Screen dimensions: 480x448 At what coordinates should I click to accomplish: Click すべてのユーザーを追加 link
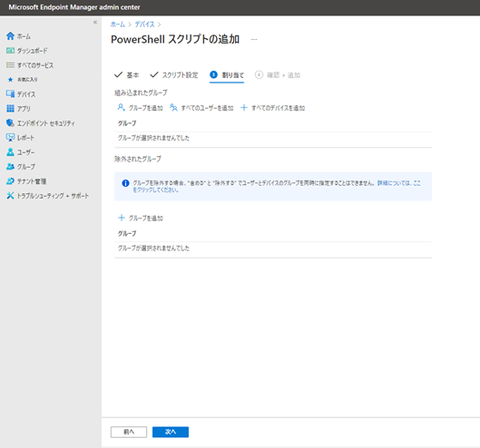tap(207, 108)
